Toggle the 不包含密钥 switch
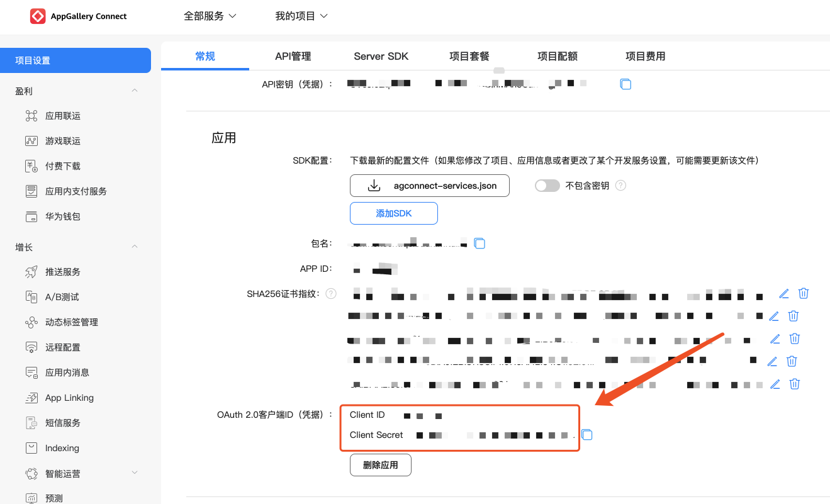 tap(547, 186)
